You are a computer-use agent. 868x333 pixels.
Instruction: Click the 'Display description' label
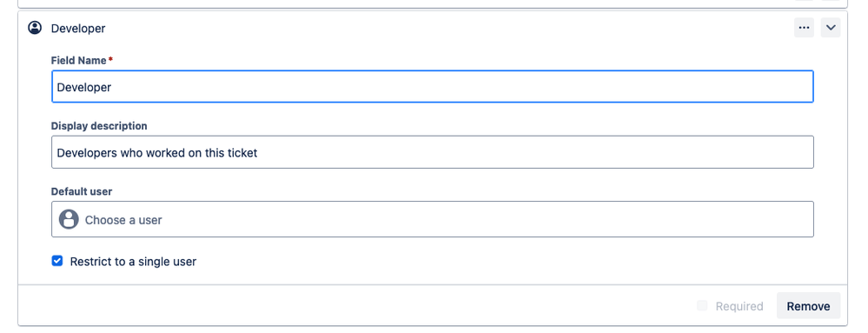pos(99,126)
